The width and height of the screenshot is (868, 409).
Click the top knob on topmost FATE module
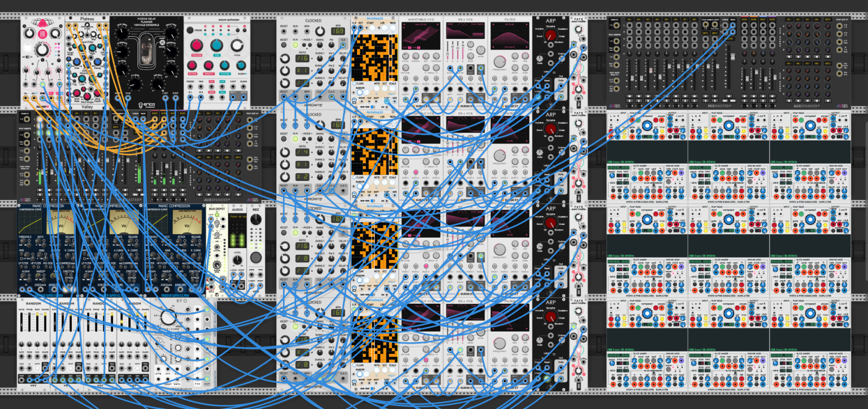pyautogui.click(x=578, y=29)
